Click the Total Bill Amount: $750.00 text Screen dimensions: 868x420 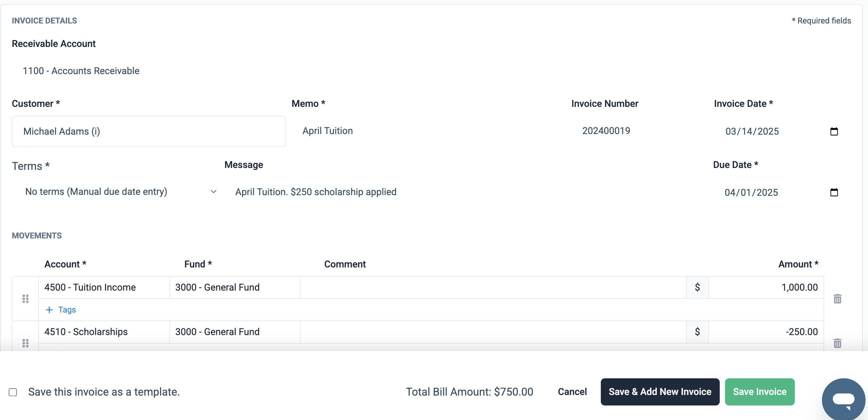(x=470, y=392)
